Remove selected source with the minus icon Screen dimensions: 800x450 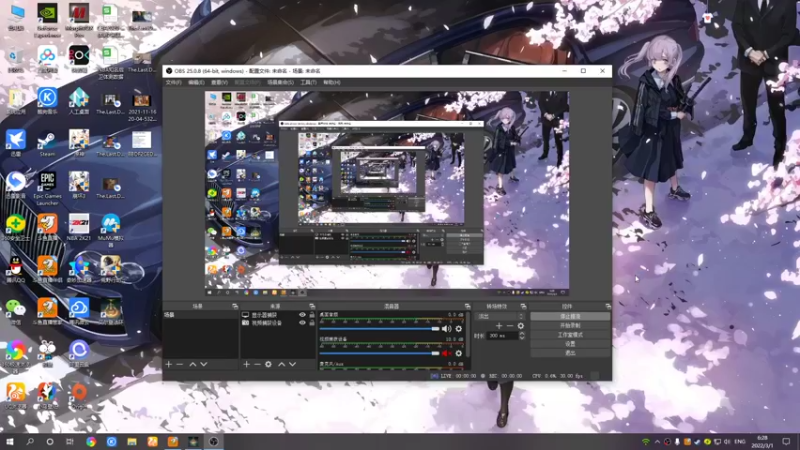click(x=257, y=364)
